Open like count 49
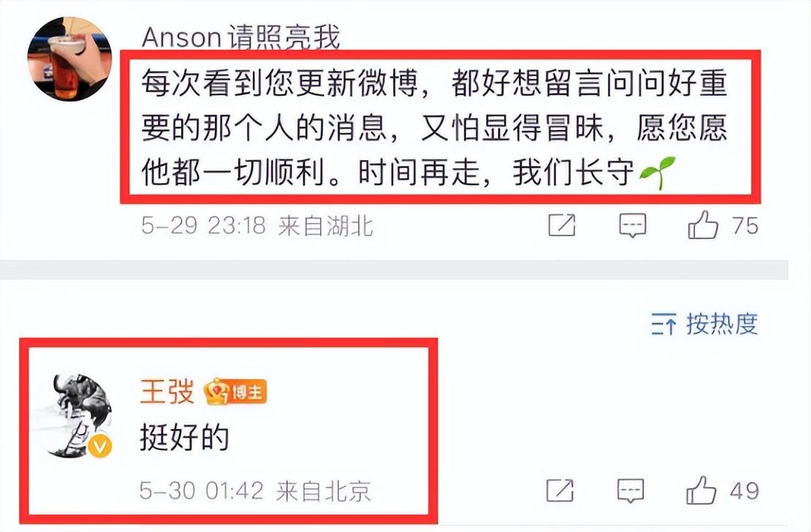Image resolution: width=811 pixels, height=532 pixels. coord(745,491)
